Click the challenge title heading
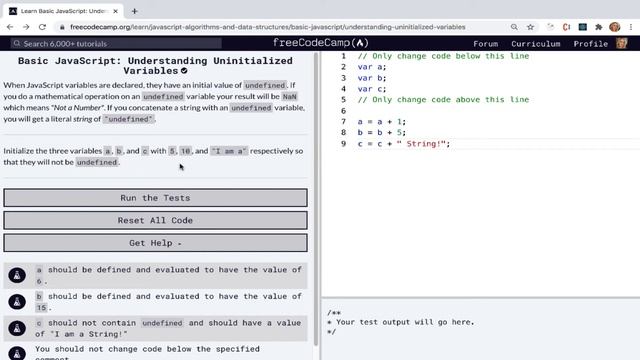Image resolution: width=640 pixels, height=360 pixels. pyautogui.click(x=156, y=66)
